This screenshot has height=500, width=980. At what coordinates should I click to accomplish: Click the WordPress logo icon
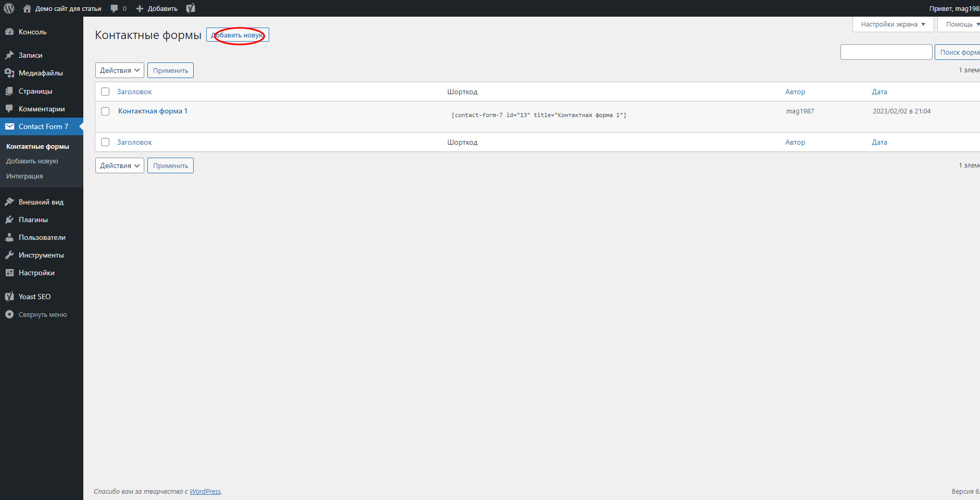9,8
